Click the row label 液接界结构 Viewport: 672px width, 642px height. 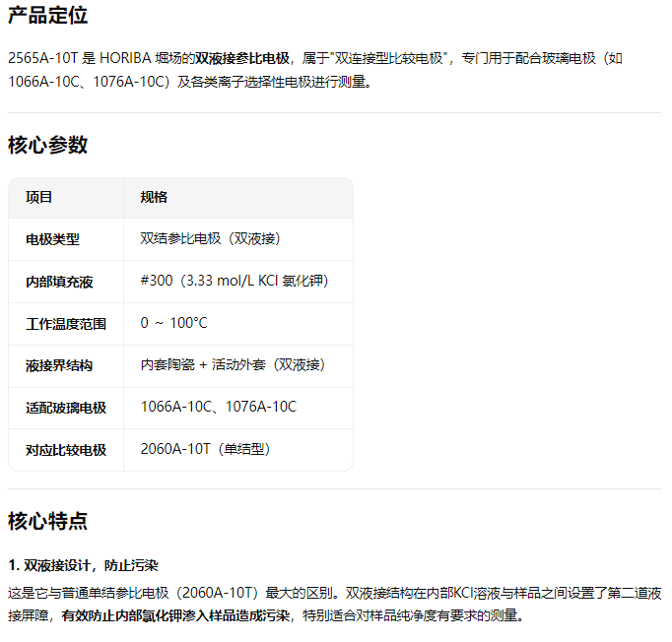point(59,365)
